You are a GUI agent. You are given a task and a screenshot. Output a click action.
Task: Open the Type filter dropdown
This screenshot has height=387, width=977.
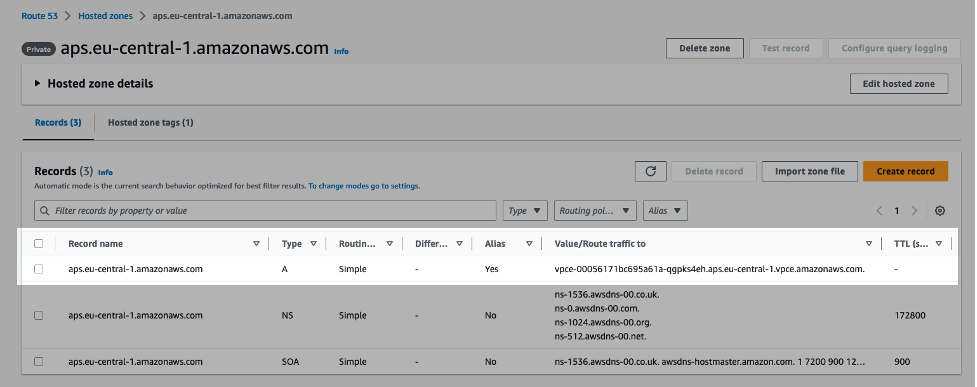click(525, 211)
